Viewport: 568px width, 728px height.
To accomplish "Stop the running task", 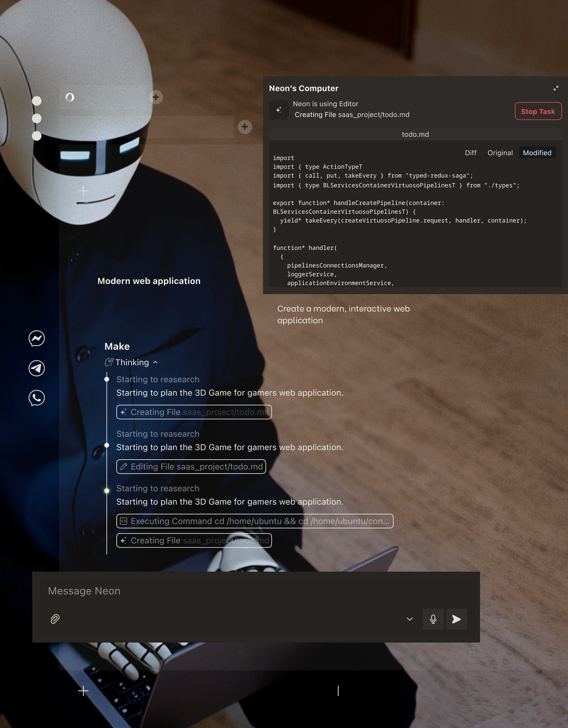I will [x=538, y=111].
